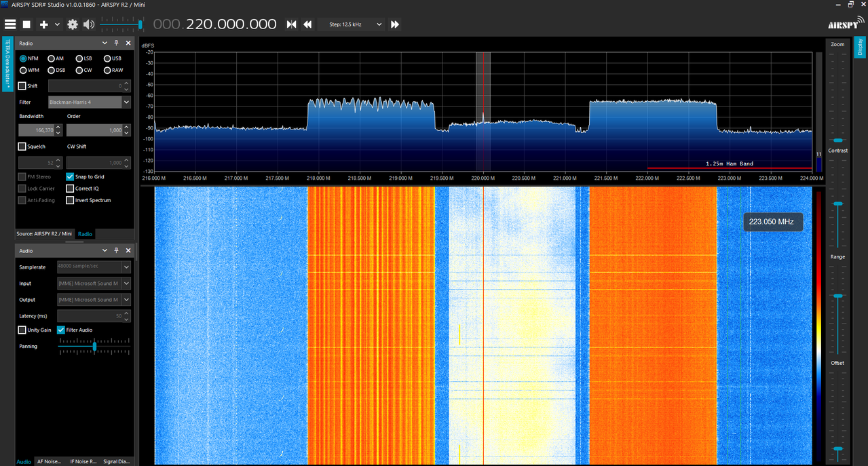Viewport: 868px width, 466px height.
Task: Switch to Source: AIRSPY R2 / Mini tab
Action: tap(44, 234)
